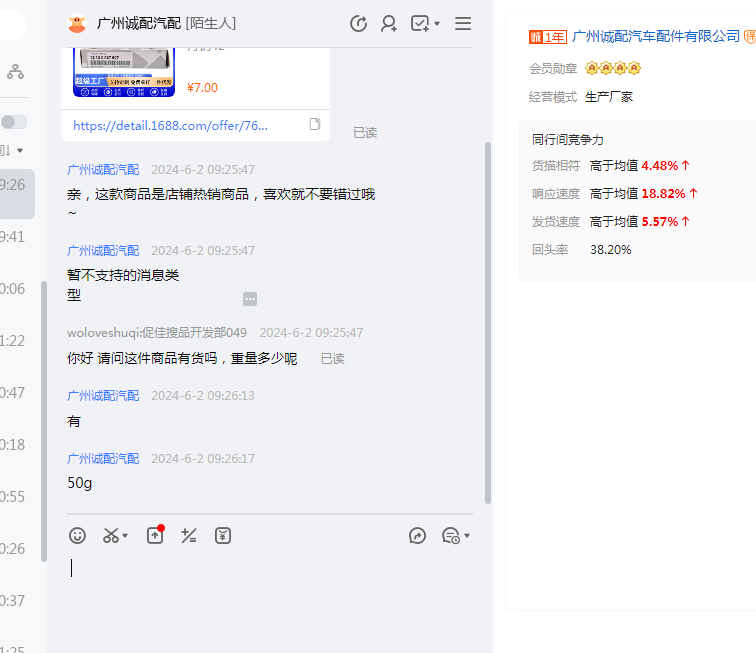Click the forward arrow icon in chat toolbar
The height and width of the screenshot is (653, 756).
pos(418,536)
